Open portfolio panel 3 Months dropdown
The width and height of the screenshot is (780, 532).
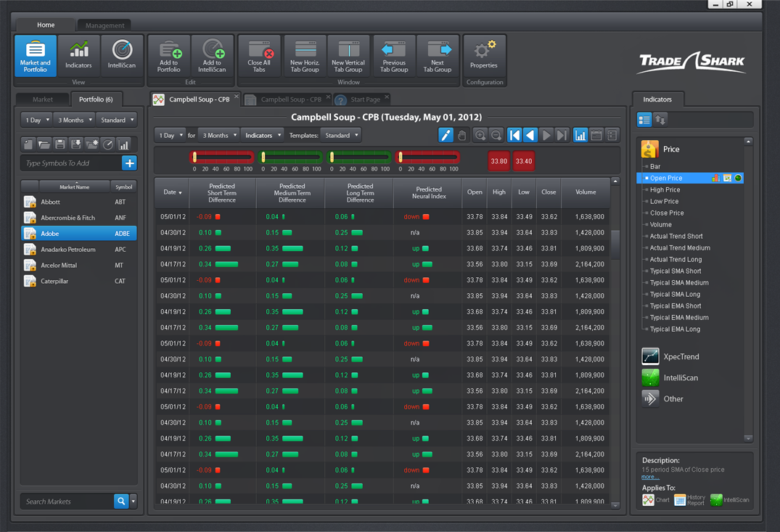75,120
